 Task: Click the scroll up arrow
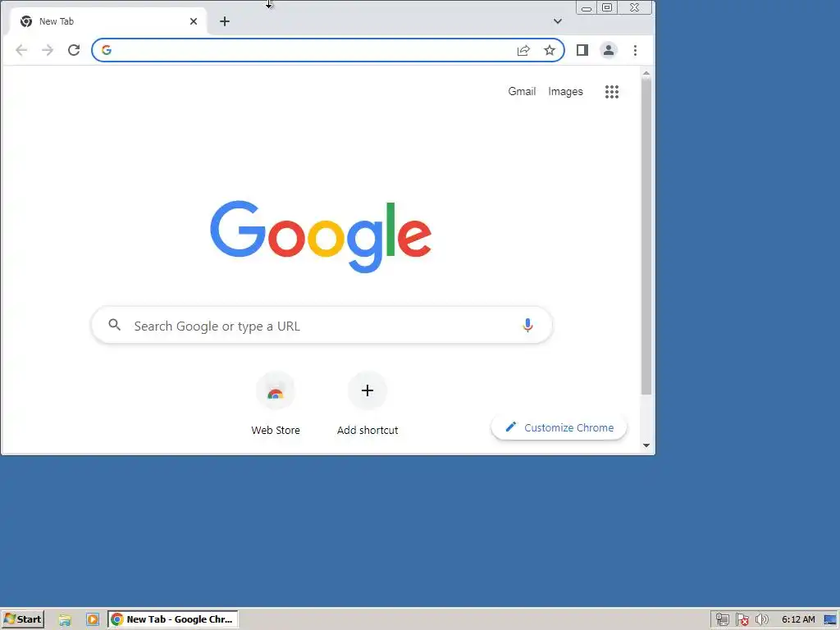pyautogui.click(x=646, y=73)
